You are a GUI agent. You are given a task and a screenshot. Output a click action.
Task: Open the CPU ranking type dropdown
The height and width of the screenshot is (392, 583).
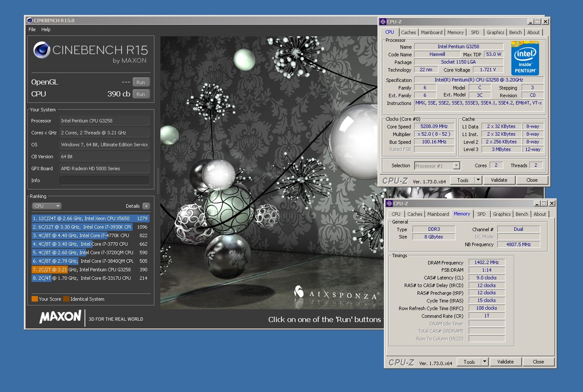(46, 206)
